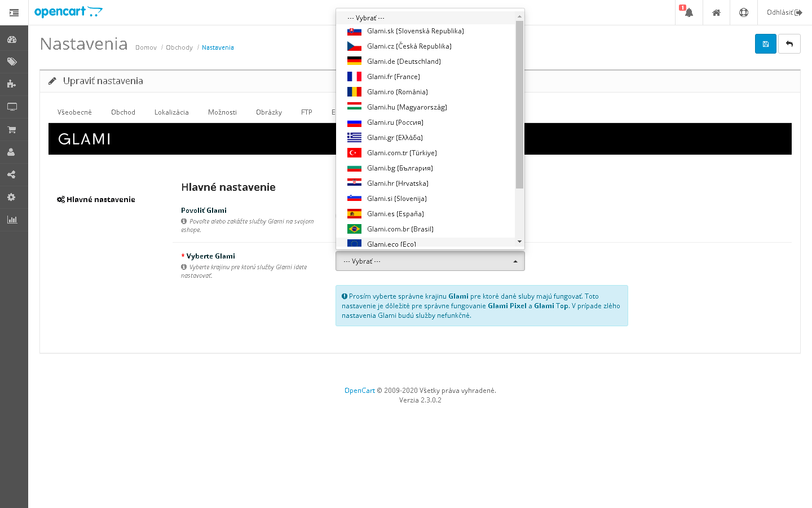The image size is (812, 508).
Task: Select Glami.es (España) option
Action: coord(426,214)
